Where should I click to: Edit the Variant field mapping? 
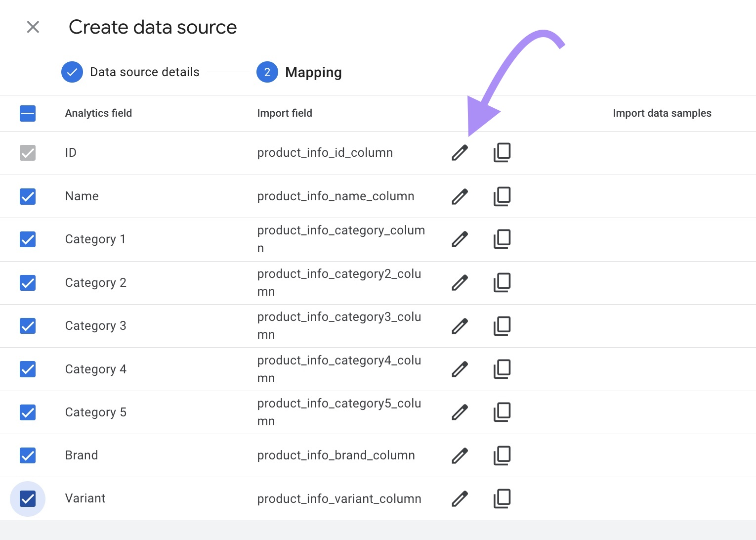point(459,498)
